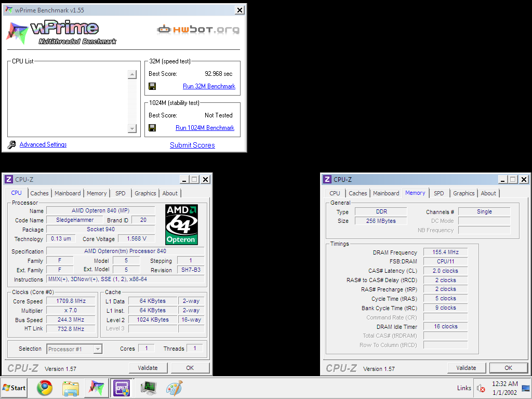Open Mainboard tab in right CPU-Z window
The image size is (532, 399).
(386, 193)
